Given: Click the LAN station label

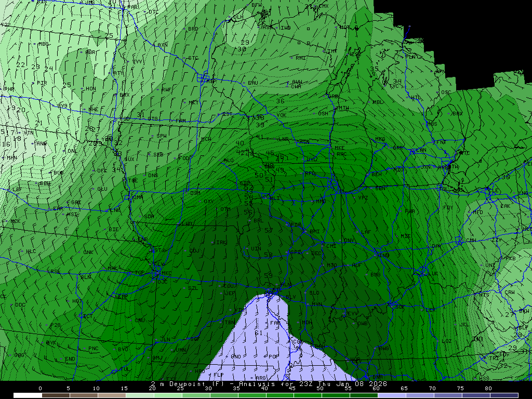Looking at the screenshot, I should click(421, 150).
